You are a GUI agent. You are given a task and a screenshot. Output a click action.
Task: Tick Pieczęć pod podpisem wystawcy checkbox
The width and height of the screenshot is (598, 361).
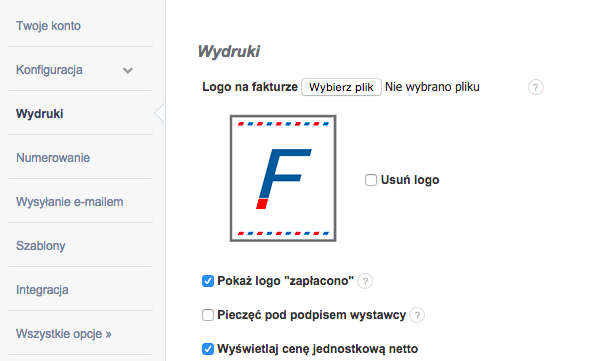208,315
